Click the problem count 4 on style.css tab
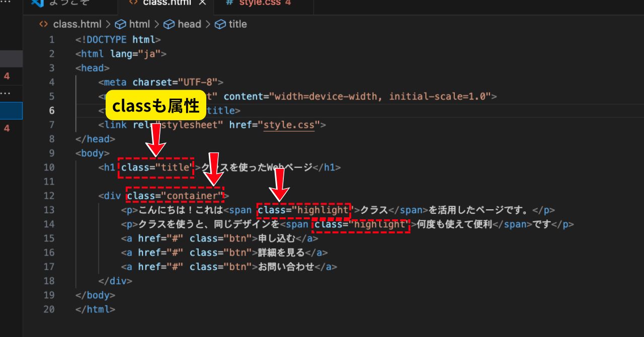 point(288,3)
